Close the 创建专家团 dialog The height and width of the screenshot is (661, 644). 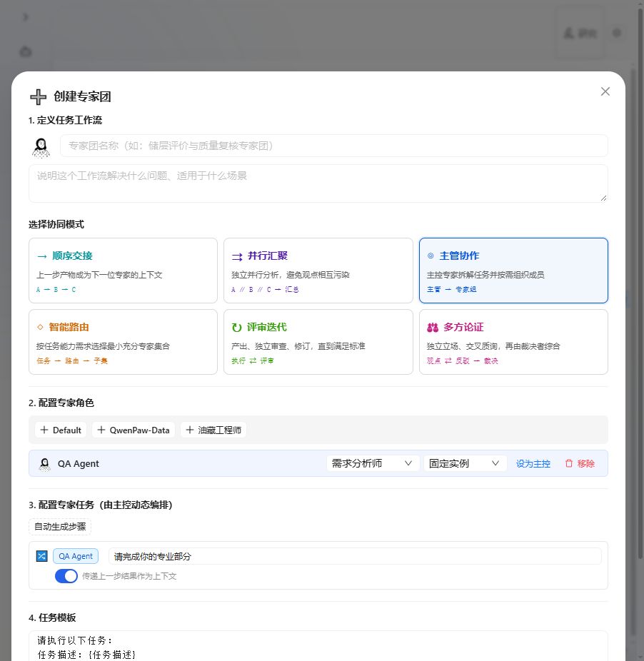[x=605, y=91]
